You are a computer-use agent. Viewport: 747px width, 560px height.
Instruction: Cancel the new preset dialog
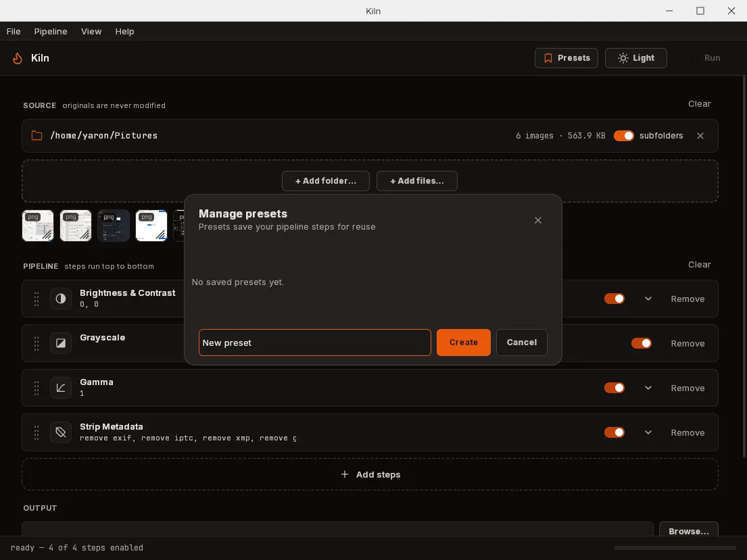(x=522, y=342)
